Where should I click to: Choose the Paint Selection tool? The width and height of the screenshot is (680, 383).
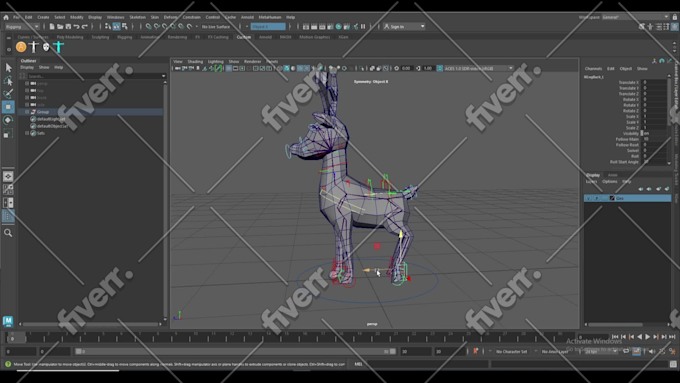8,94
